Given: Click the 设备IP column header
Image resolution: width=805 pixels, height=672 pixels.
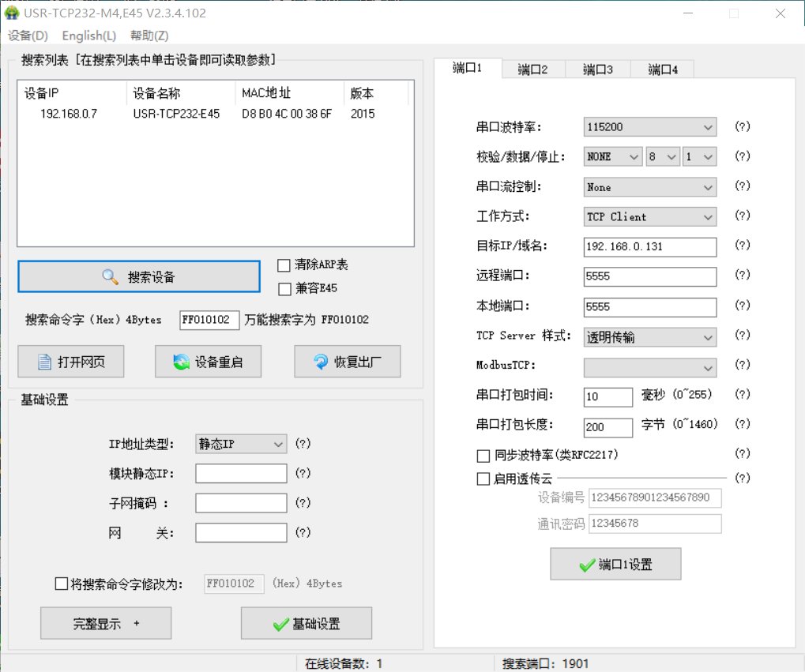Looking at the screenshot, I should [73, 93].
